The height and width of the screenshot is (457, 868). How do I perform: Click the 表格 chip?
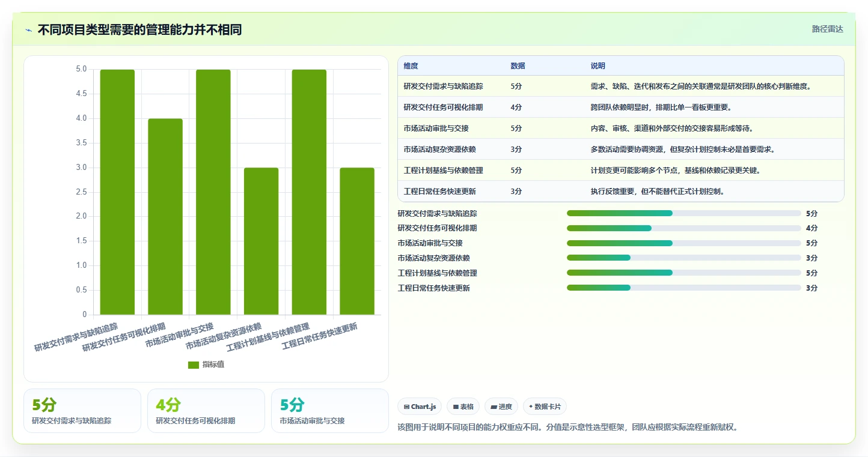(x=463, y=407)
